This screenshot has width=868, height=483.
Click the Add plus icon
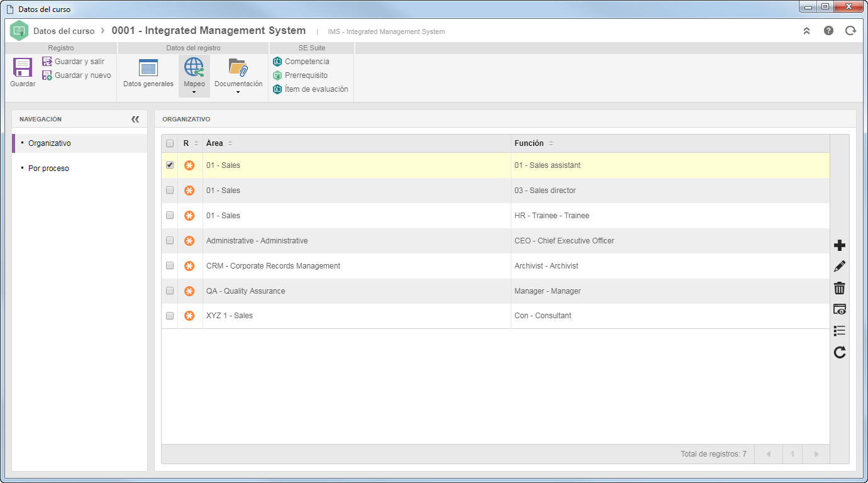(839, 245)
